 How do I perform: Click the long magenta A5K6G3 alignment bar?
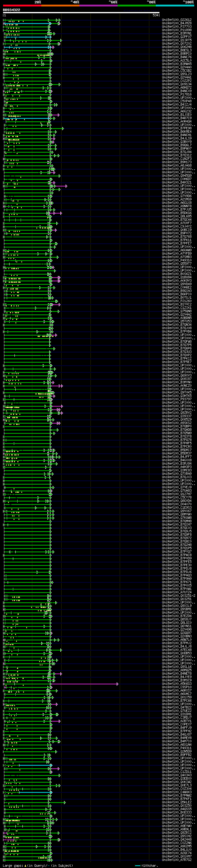click(84, 684)
